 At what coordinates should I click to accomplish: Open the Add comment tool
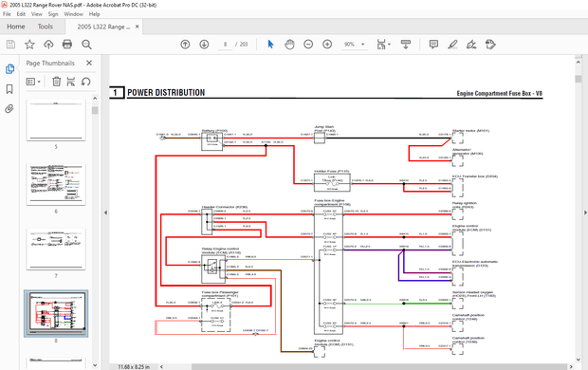coord(433,45)
